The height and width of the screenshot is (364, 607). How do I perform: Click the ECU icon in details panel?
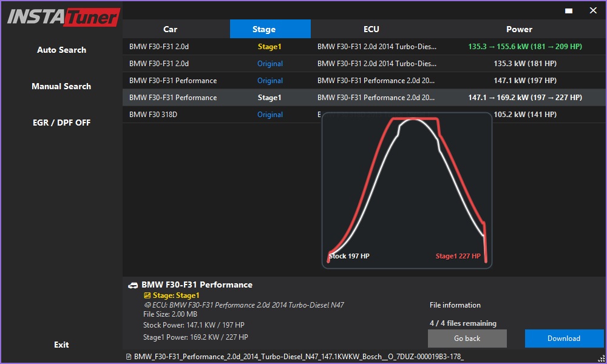(x=147, y=305)
